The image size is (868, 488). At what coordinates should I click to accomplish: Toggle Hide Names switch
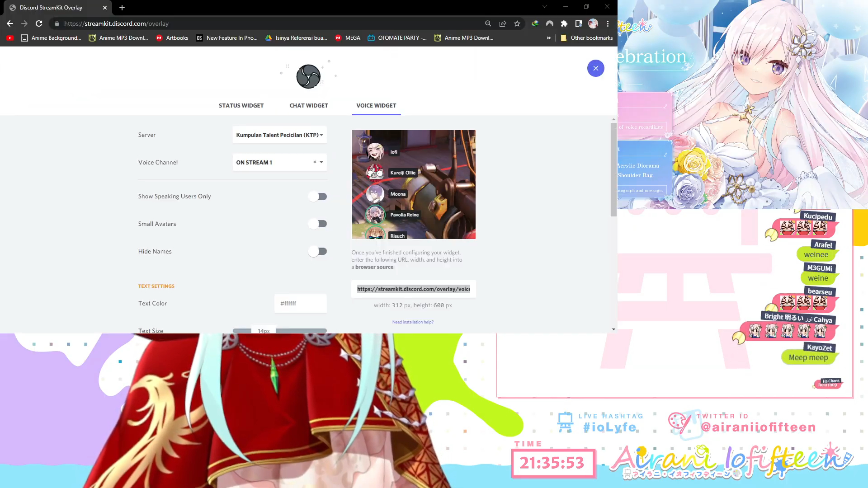(x=318, y=251)
